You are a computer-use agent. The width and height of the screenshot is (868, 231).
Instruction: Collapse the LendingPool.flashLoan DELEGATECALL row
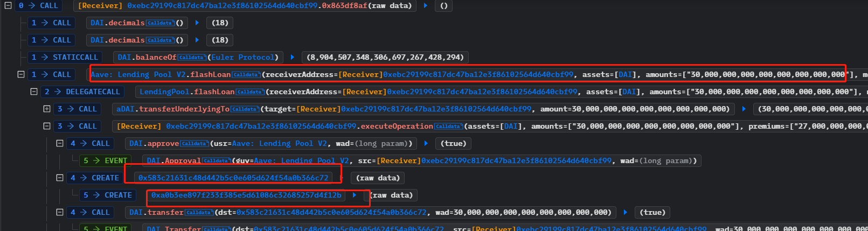point(34,92)
